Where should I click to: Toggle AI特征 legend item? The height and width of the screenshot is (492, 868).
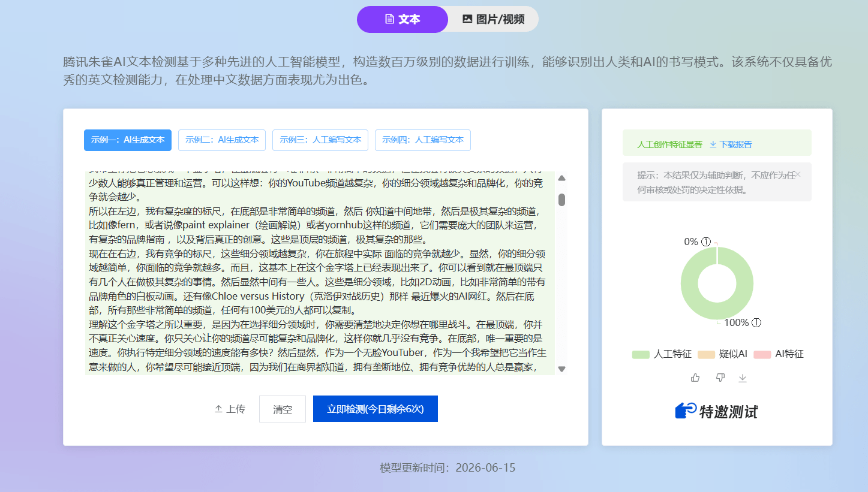[779, 354]
